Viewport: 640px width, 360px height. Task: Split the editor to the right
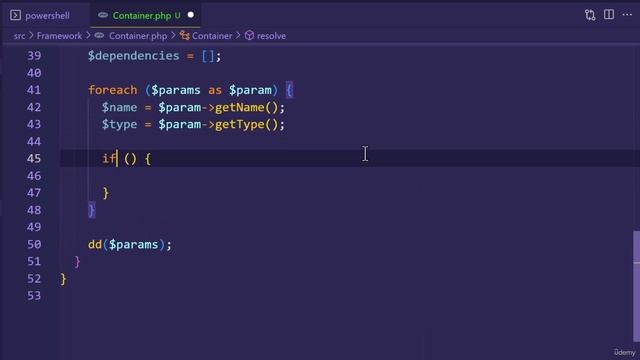tap(609, 15)
